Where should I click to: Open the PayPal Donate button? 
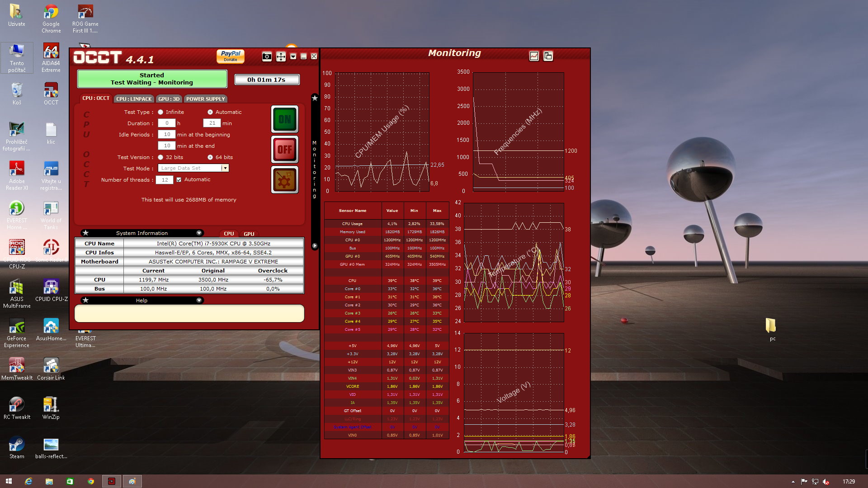(231, 56)
